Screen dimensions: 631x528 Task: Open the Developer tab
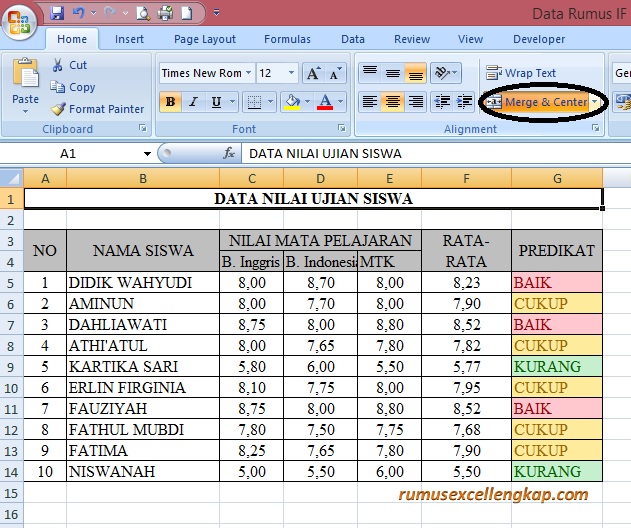[x=539, y=39]
